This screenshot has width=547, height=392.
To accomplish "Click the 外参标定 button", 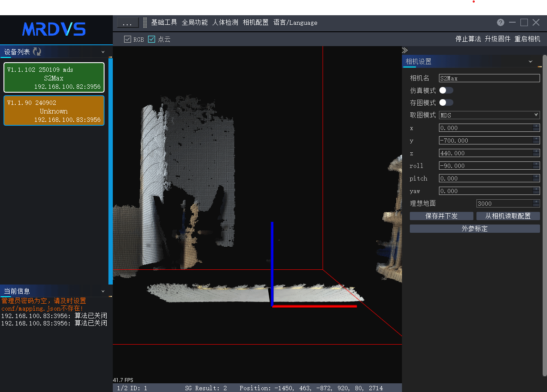I will [475, 229].
